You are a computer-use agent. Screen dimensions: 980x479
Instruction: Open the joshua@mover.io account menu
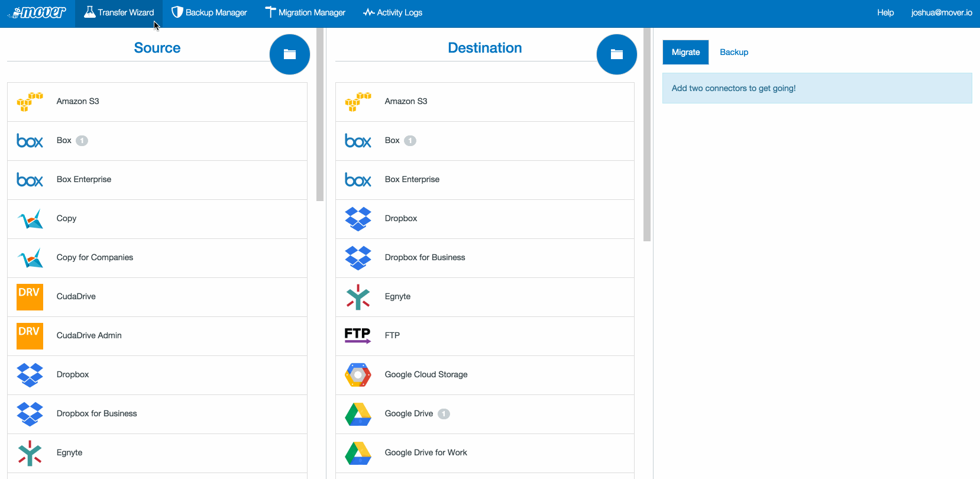pyautogui.click(x=942, y=12)
